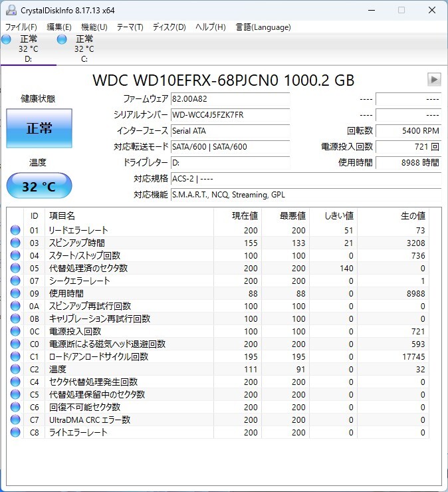Click status orb for ID 0B row
The height and width of the screenshot is (492, 448).
tap(15, 318)
